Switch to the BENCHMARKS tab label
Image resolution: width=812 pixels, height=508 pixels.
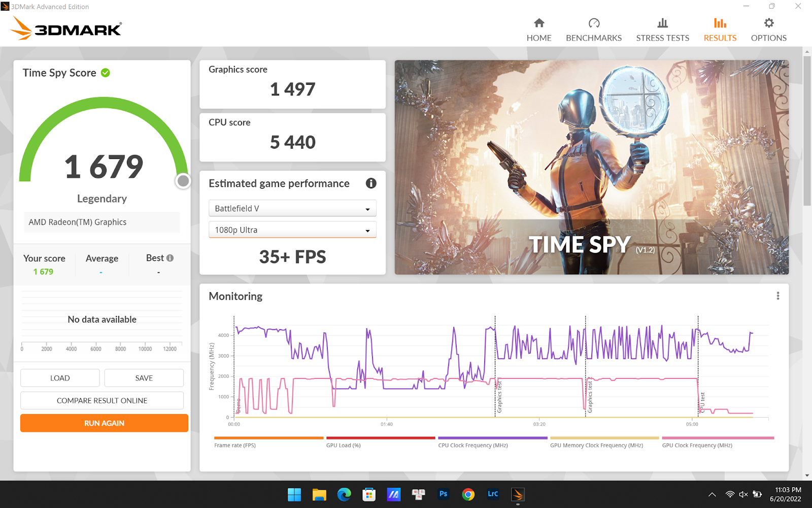pyautogui.click(x=594, y=38)
